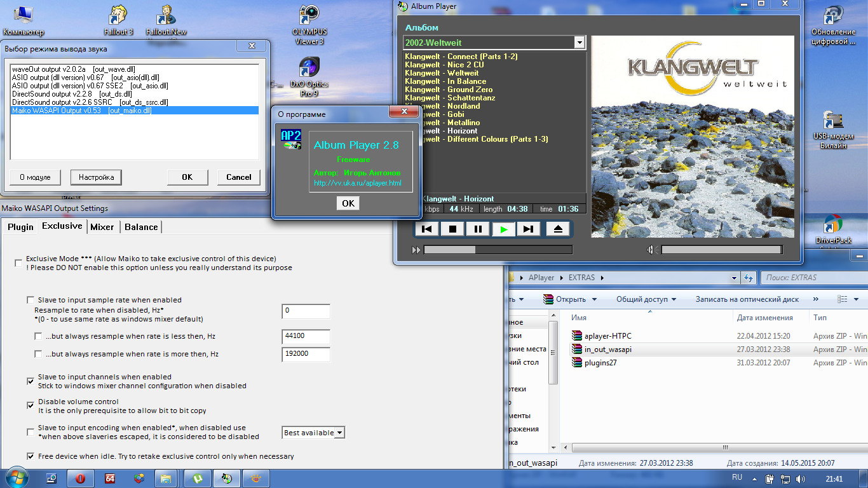The width and height of the screenshot is (868, 488).
Task: Stop playback in Album Player
Action: tap(452, 229)
